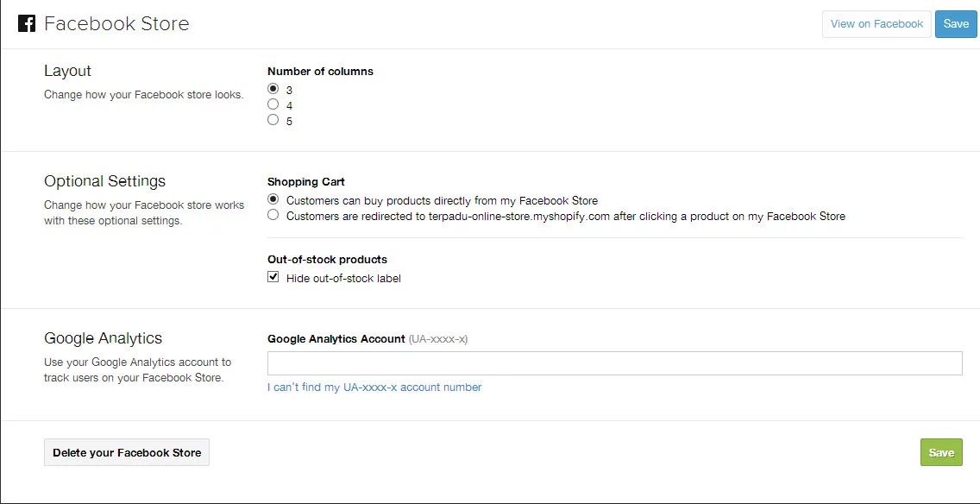Screen dimensions: 980x504
Task: Select buy directly from Facebook Store option
Action: pyautogui.click(x=273, y=199)
